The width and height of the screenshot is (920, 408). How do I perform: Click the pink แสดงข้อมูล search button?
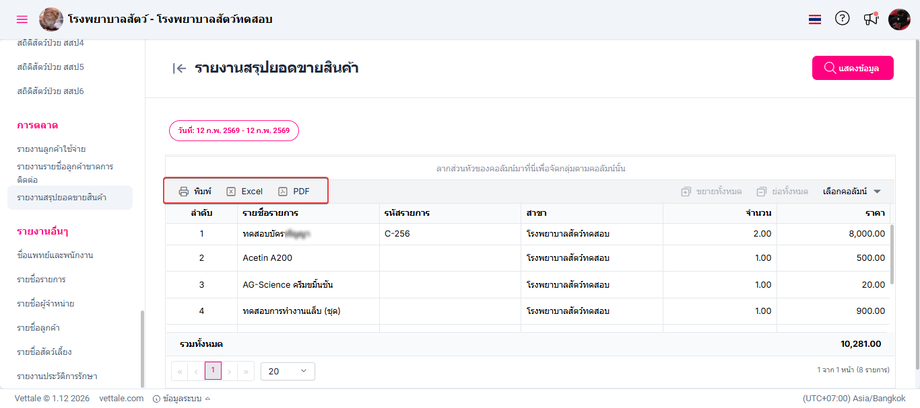click(x=852, y=68)
